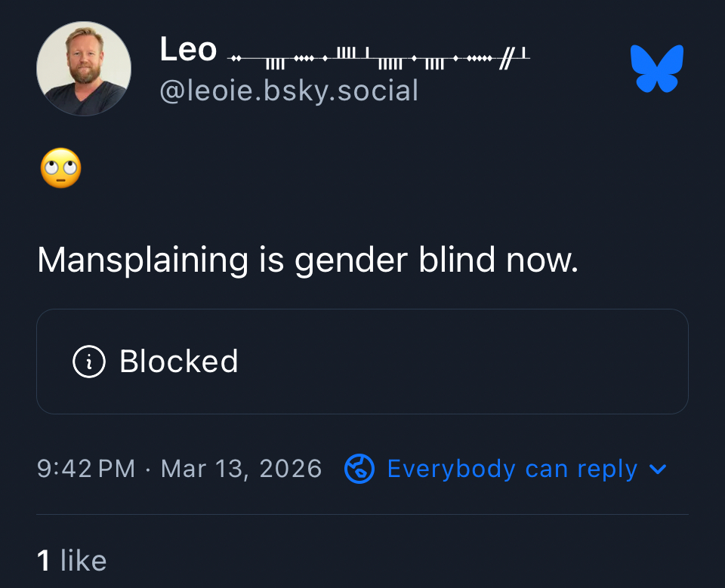Viewport: 725px width, 588px height.
Task: Open the Everybody can reply dropdown
Action: 512,469
